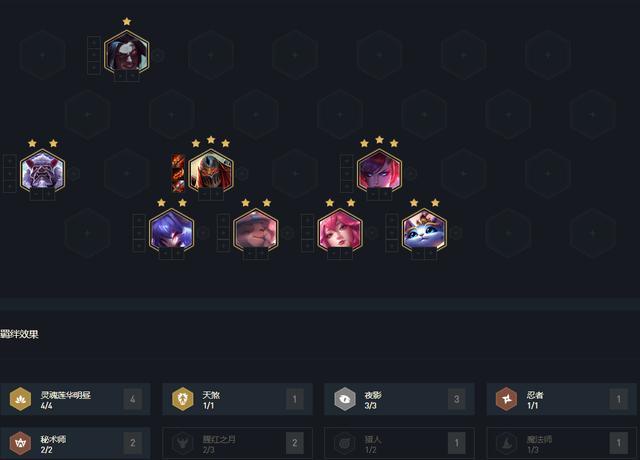640x460 pixels.
Task: Select the two-star pink-haired champion portrait
Action: tap(340, 231)
